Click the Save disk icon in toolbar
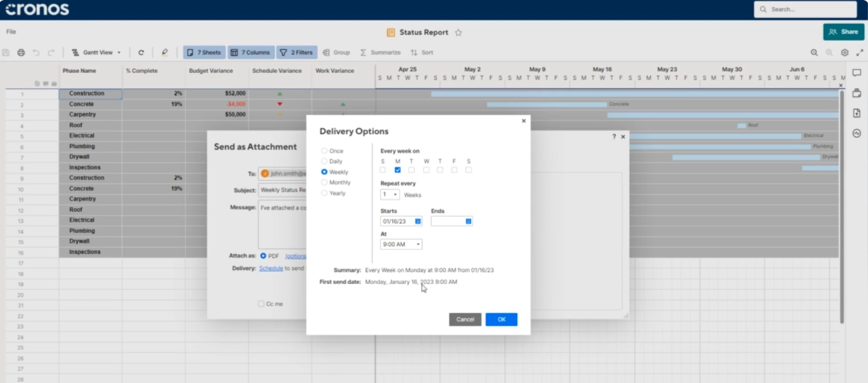The image size is (868, 383). (x=6, y=53)
